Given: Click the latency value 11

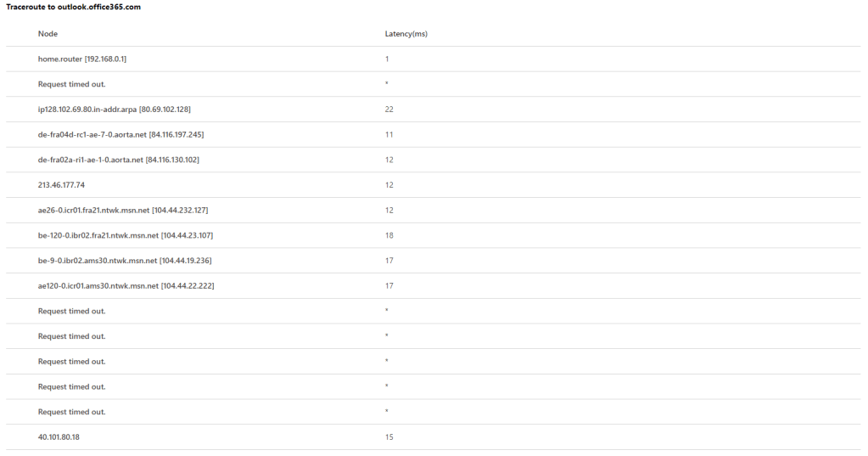Looking at the screenshot, I should (389, 135).
